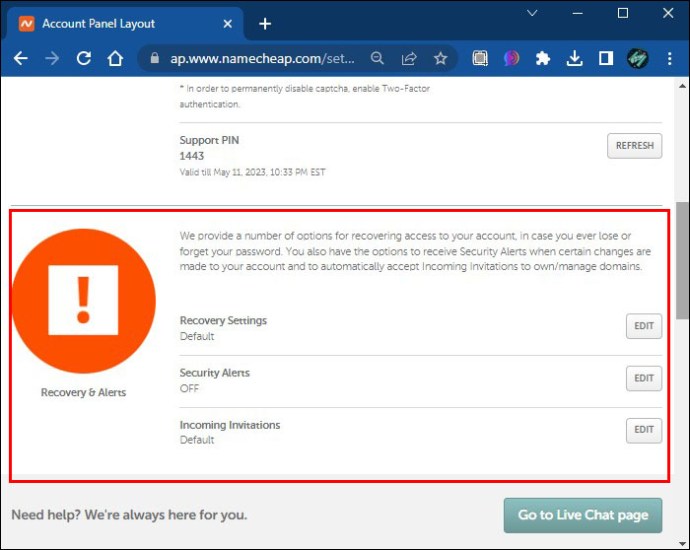The height and width of the screenshot is (550, 690).
Task: Open the zoom magnifier in address bar
Action: click(377, 58)
